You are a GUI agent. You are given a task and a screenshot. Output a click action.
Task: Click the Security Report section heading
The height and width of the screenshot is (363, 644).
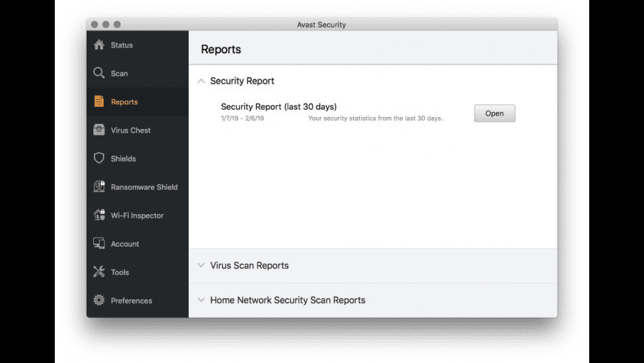[x=242, y=81]
